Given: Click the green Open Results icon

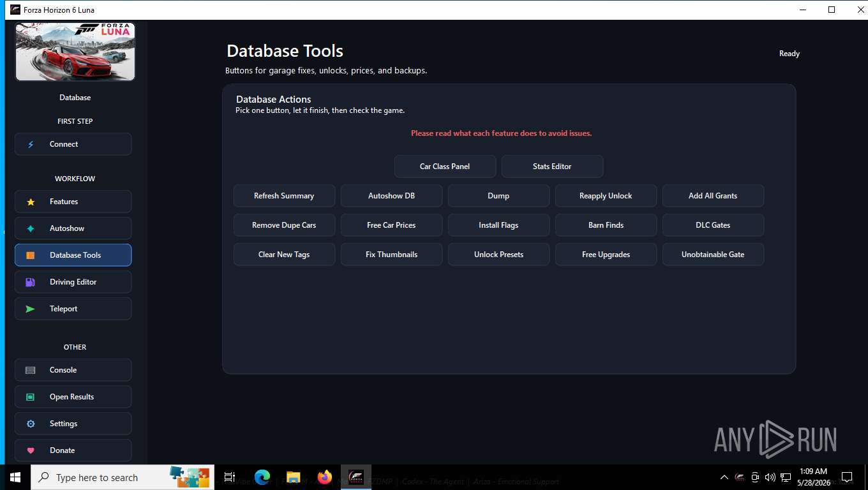Looking at the screenshot, I should [31, 397].
